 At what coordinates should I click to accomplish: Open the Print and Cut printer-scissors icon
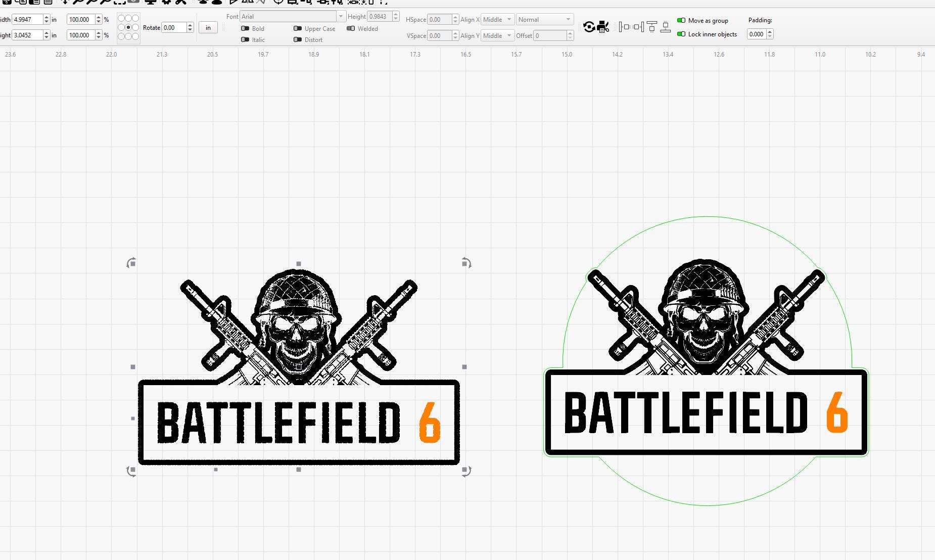(603, 27)
